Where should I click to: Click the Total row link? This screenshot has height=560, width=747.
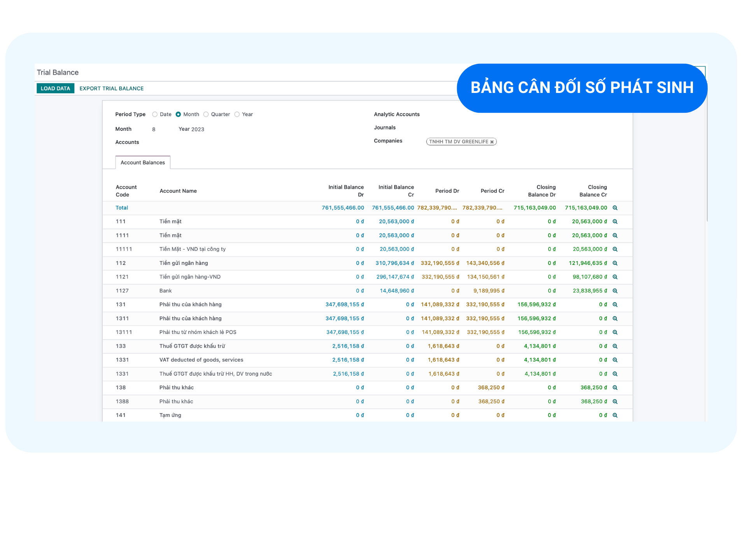click(x=122, y=208)
